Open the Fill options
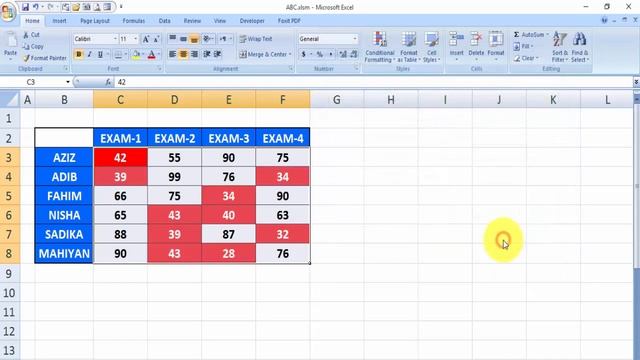The height and width of the screenshot is (360, 640). tap(523, 47)
